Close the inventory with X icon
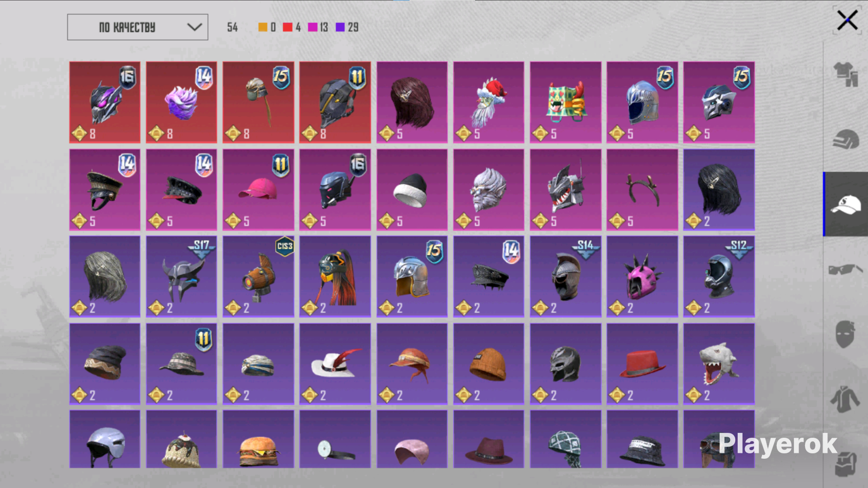Image resolution: width=868 pixels, height=488 pixels. coord(847,20)
